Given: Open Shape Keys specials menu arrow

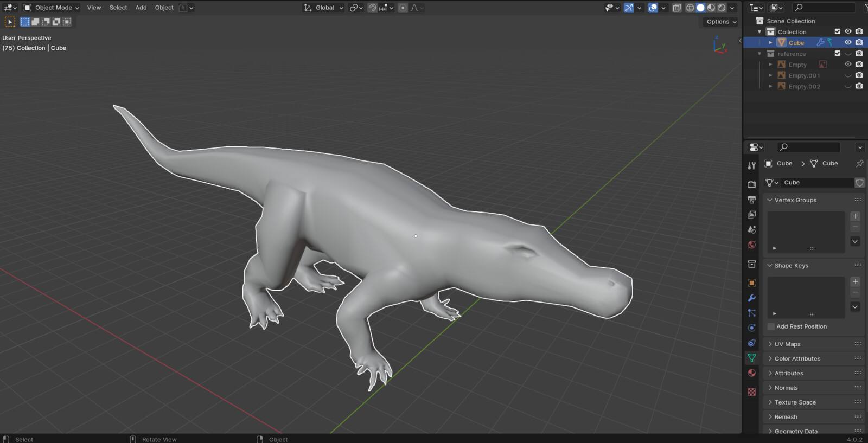Looking at the screenshot, I should coord(855,307).
